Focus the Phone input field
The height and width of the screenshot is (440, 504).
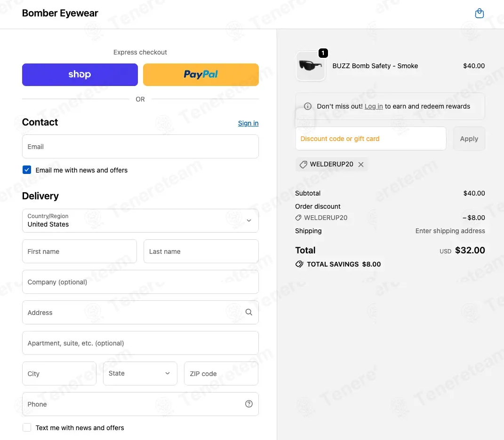tap(140, 404)
